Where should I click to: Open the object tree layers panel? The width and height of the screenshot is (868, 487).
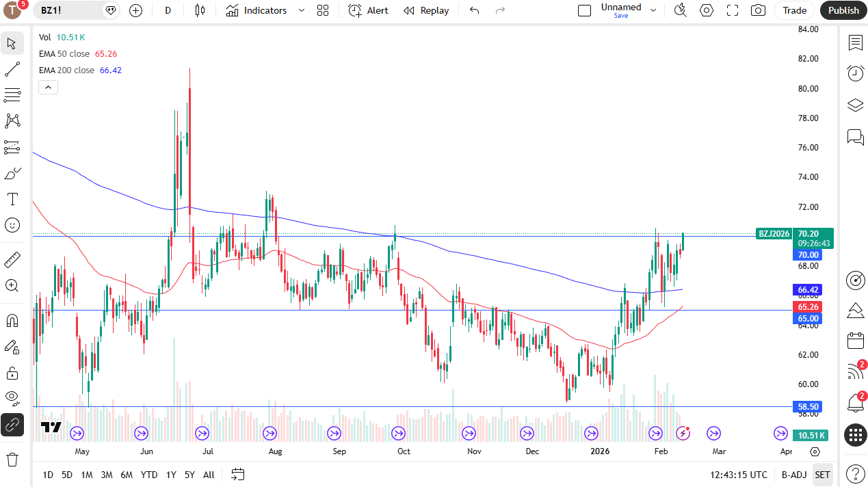pyautogui.click(x=855, y=105)
